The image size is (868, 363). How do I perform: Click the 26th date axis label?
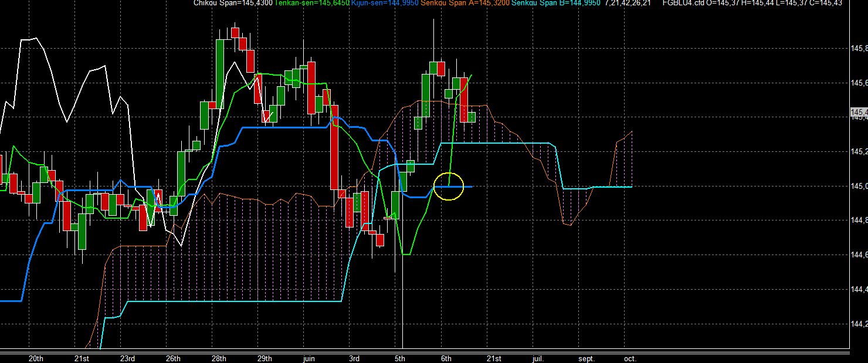coord(173,358)
